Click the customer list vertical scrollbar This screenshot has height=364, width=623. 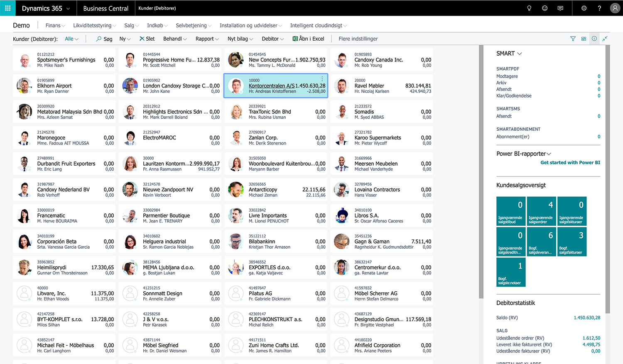tap(481, 171)
